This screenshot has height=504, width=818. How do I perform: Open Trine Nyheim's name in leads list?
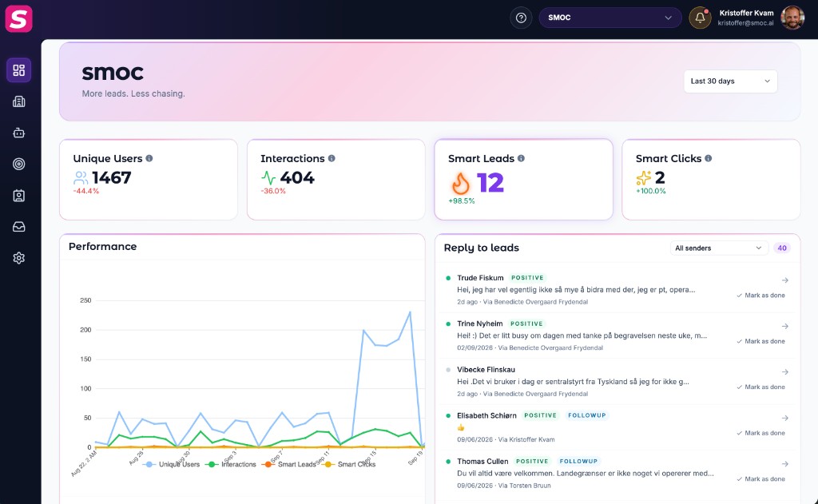(480, 323)
